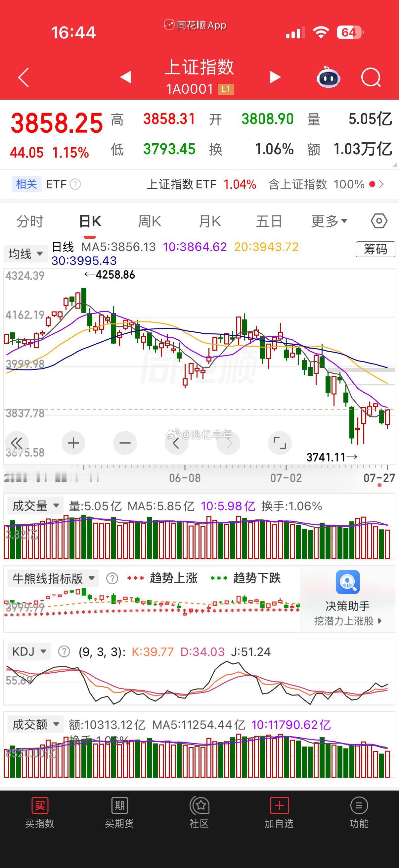Open the ETF help question mark
The width and height of the screenshot is (399, 868).
pyautogui.click(x=75, y=184)
